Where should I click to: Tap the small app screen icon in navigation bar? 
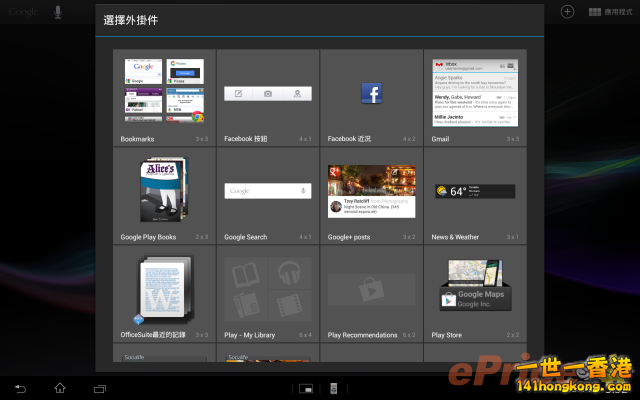(306, 389)
